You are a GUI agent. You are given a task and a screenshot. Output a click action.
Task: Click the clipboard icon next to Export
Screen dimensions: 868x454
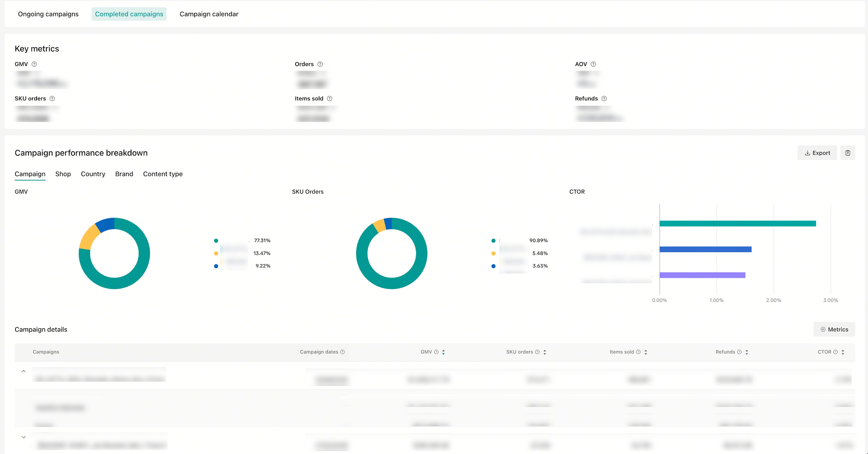pyautogui.click(x=848, y=153)
